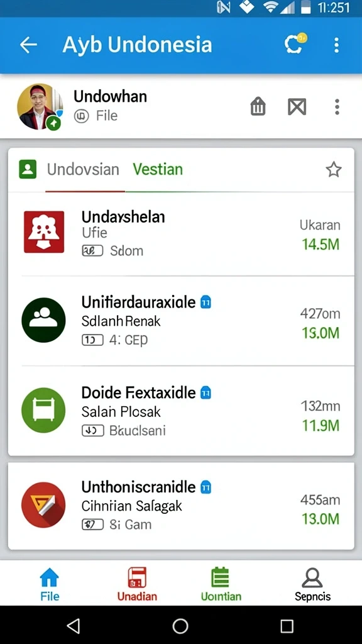This screenshot has height=644, width=362.
Task: Tap the red Undayshelan app icon
Action: [x=44, y=231]
